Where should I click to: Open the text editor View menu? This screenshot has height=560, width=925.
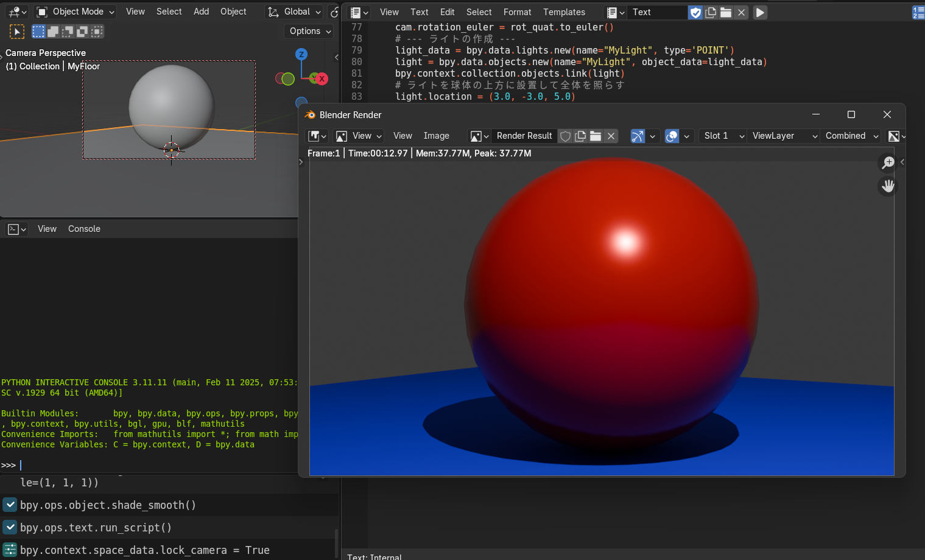pos(389,12)
